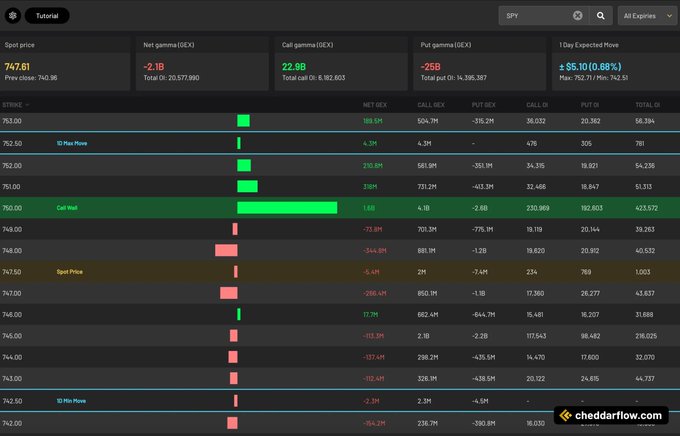
Task: Click strike 746.00 row label
Action: [12, 315]
